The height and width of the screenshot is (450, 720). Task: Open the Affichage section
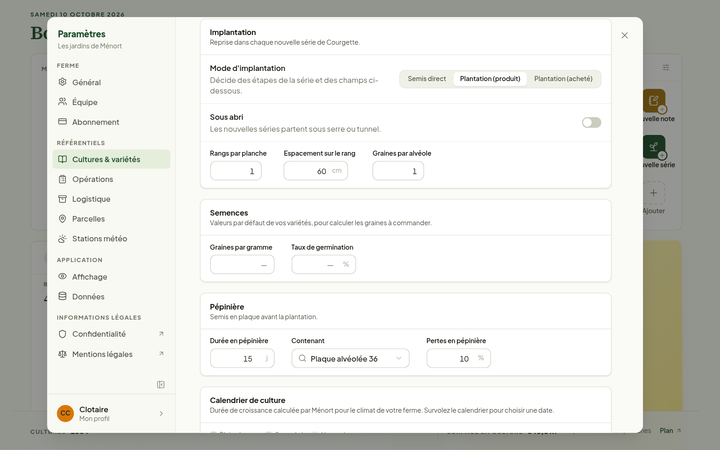[111, 276]
